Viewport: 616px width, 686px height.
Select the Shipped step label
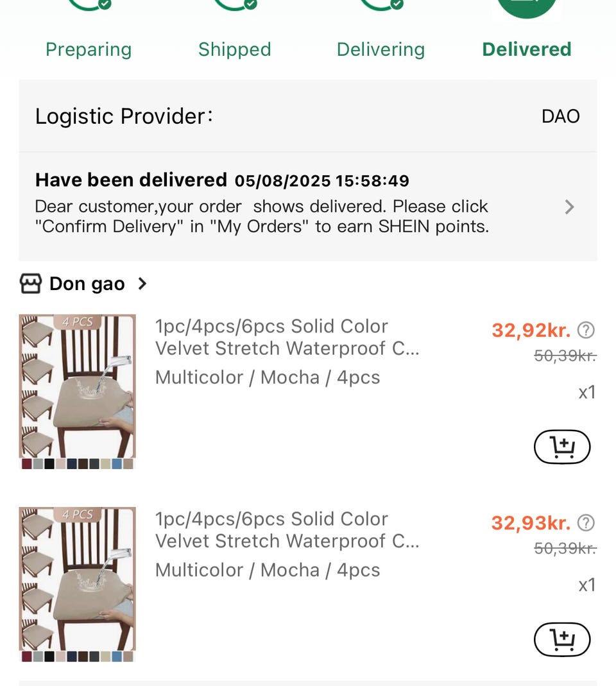tap(234, 49)
